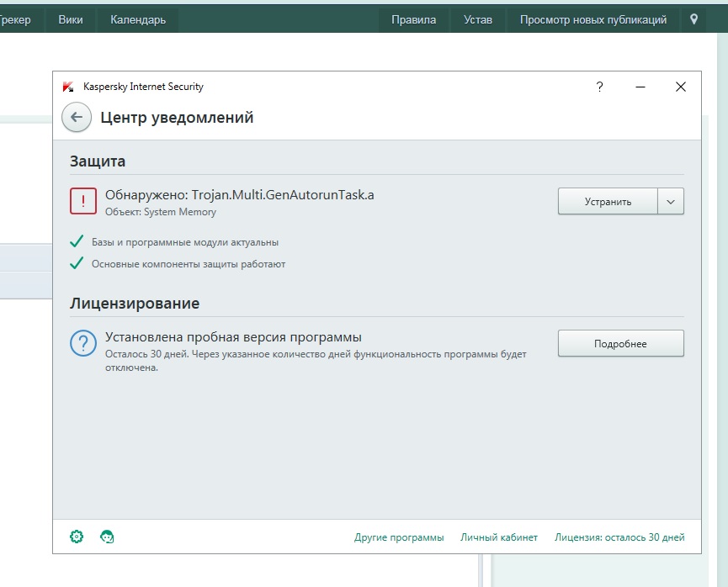Open the Личный кабинет link
Viewport: 728px width, 587px height.
coord(499,537)
